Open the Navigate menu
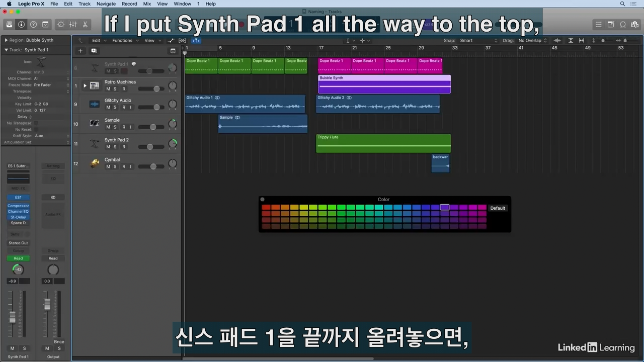The width and height of the screenshot is (644, 362). coord(106,4)
